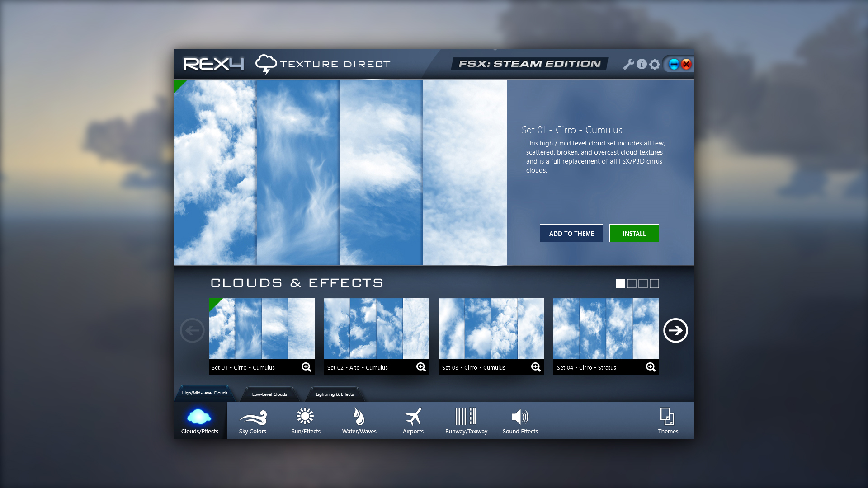Open the Lightning & Effects tab
The height and width of the screenshot is (488, 868).
(x=335, y=394)
